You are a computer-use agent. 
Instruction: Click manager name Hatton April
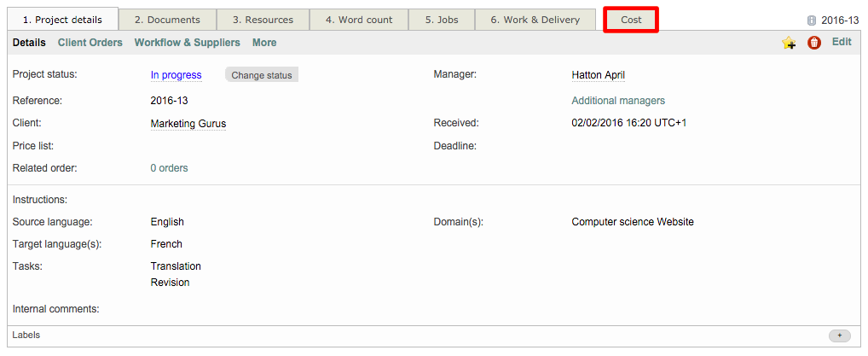(598, 75)
